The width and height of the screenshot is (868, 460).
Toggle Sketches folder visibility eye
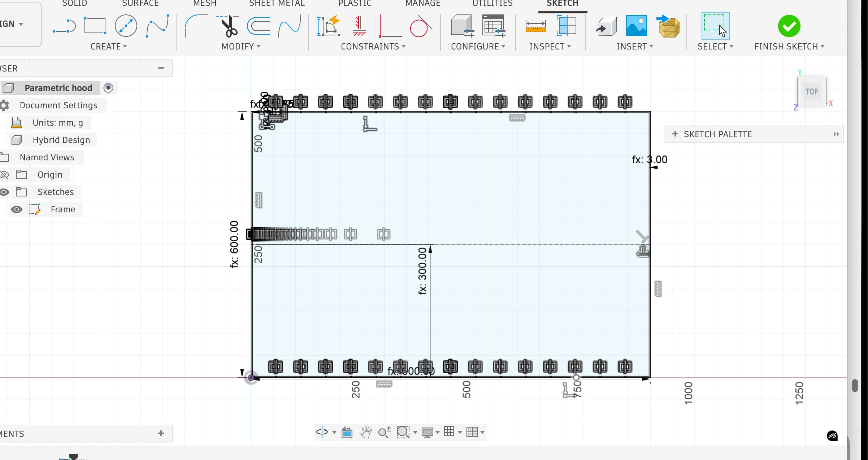click(4, 192)
